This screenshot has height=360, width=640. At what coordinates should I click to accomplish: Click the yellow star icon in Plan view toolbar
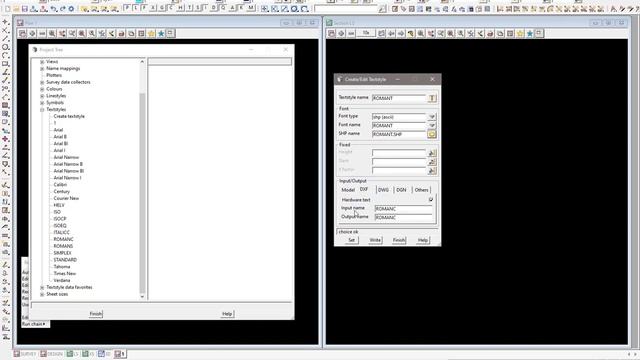pyautogui.click(x=151, y=33)
